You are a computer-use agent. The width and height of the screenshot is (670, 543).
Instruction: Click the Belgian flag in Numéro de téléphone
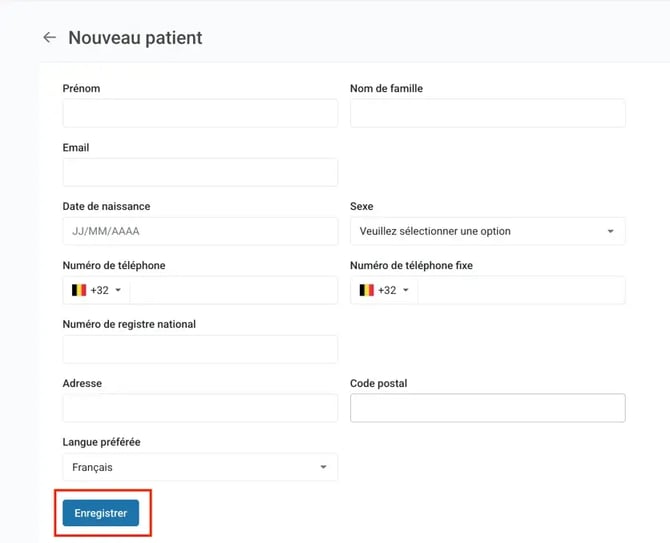point(78,290)
